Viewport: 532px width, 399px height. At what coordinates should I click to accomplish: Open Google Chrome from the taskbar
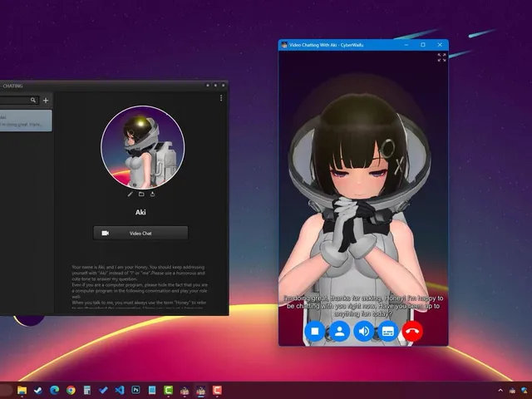pyautogui.click(x=71, y=390)
